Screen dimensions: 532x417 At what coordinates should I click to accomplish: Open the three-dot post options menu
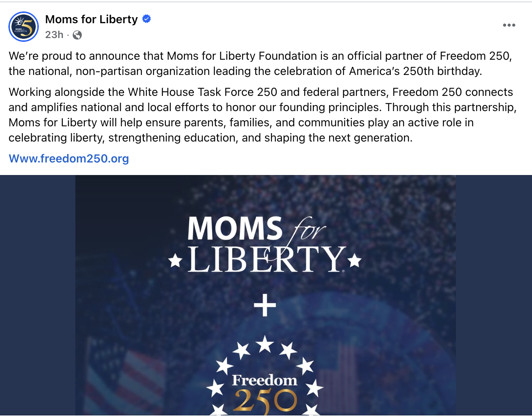point(509,25)
